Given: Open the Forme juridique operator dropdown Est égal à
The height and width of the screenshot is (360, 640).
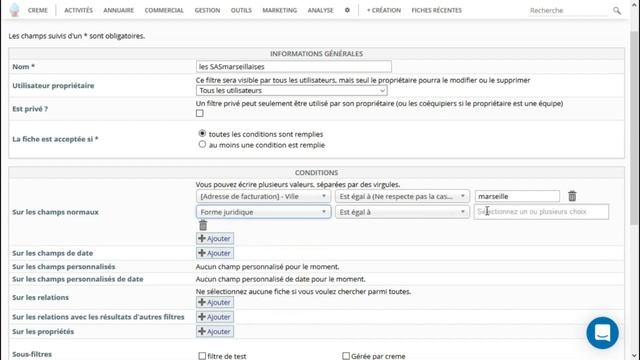Looking at the screenshot, I should [402, 212].
